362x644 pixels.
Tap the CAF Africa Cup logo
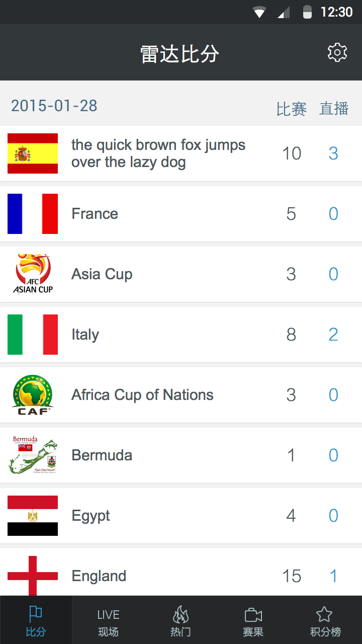tap(33, 395)
